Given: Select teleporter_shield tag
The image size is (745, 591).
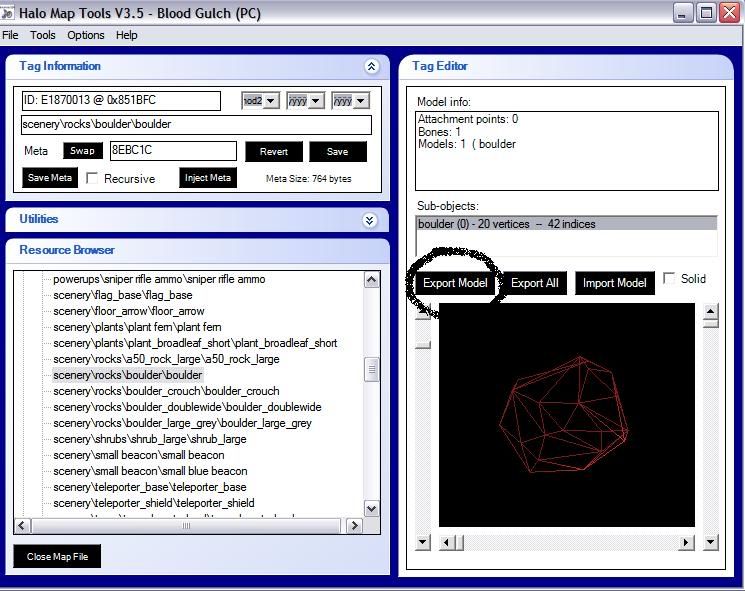Looking at the screenshot, I should point(153,504).
